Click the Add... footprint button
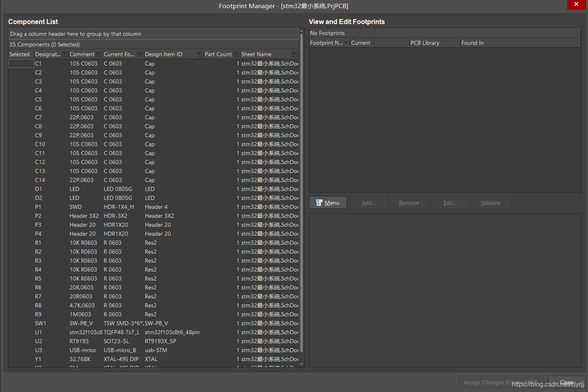Screen dimensions: 588x392 [368, 203]
